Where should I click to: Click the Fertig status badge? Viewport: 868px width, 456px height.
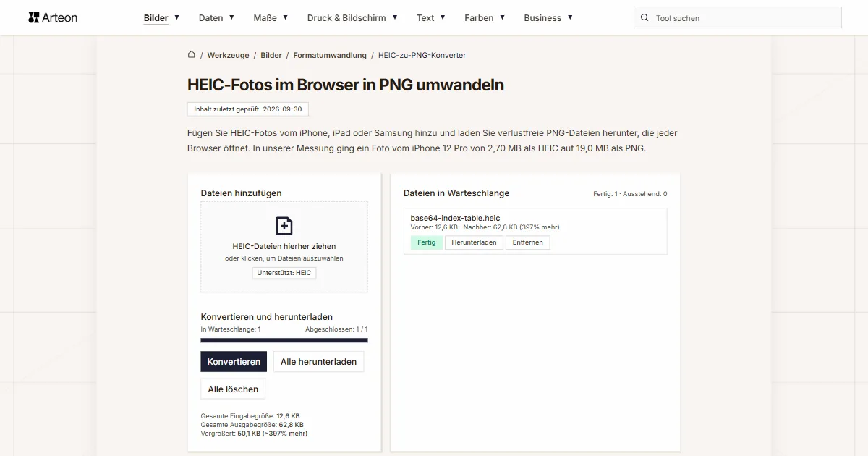click(427, 242)
